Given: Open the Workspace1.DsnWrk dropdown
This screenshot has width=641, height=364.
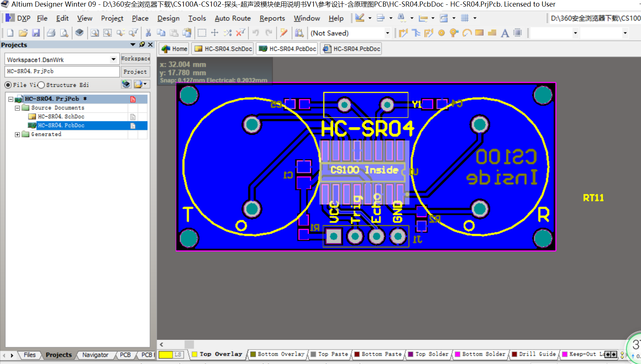Looking at the screenshot, I should point(113,59).
